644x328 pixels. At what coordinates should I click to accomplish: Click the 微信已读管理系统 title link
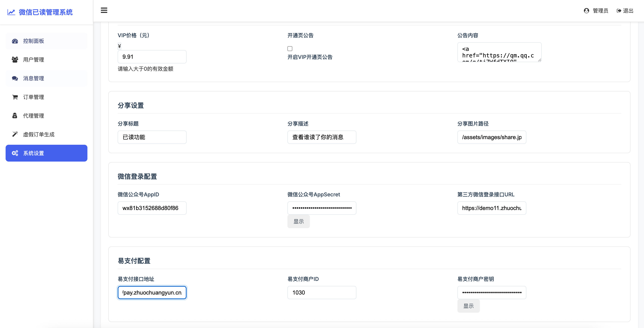(x=46, y=12)
